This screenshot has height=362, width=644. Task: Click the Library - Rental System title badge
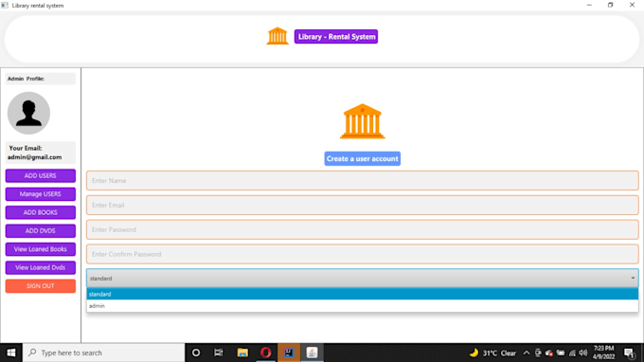click(x=336, y=37)
